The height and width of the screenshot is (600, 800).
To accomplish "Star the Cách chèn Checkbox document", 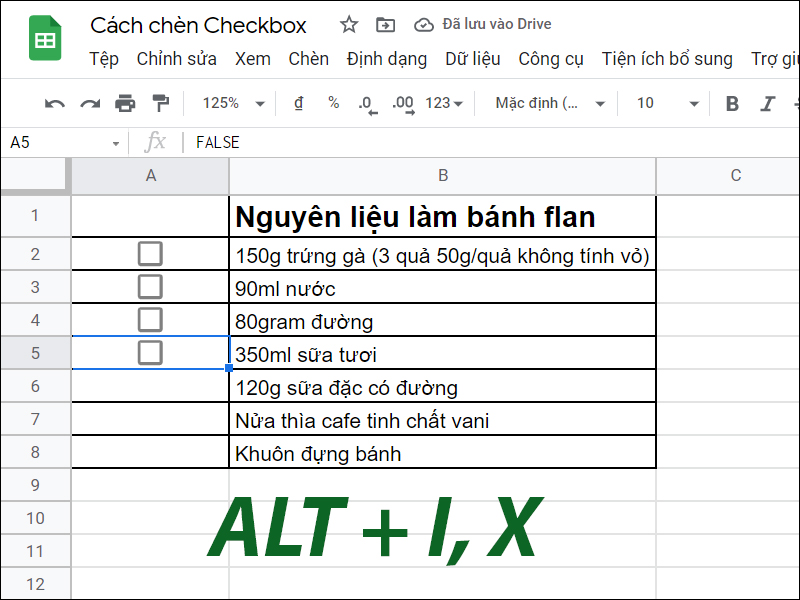I will 349,24.
